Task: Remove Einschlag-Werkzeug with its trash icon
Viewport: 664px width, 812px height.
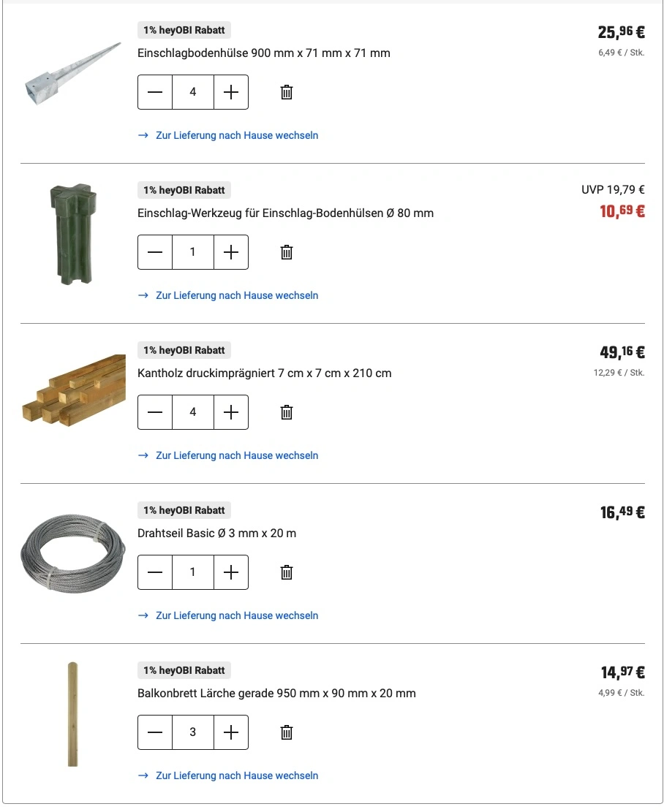Action: tap(286, 252)
